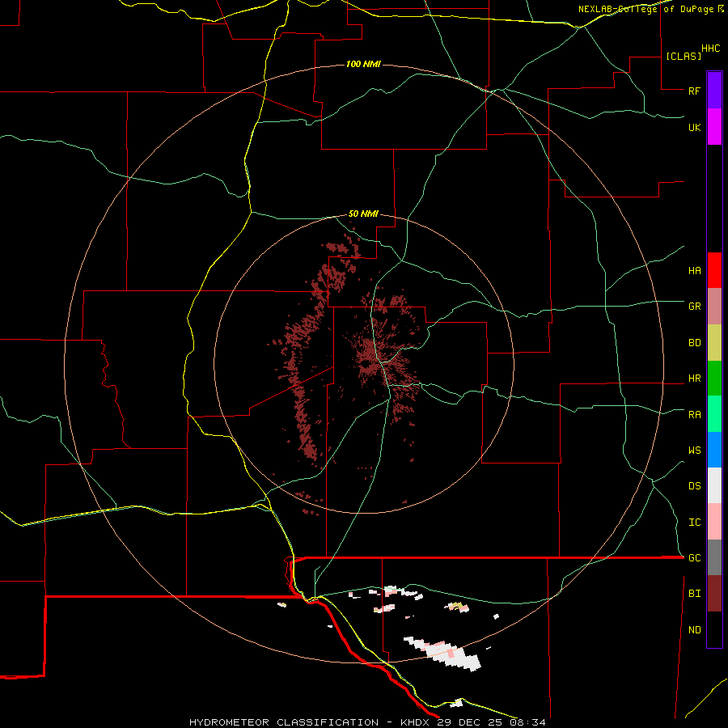Click the GC gray legend swatch
This screenshot has width=728, height=728.
click(714, 557)
